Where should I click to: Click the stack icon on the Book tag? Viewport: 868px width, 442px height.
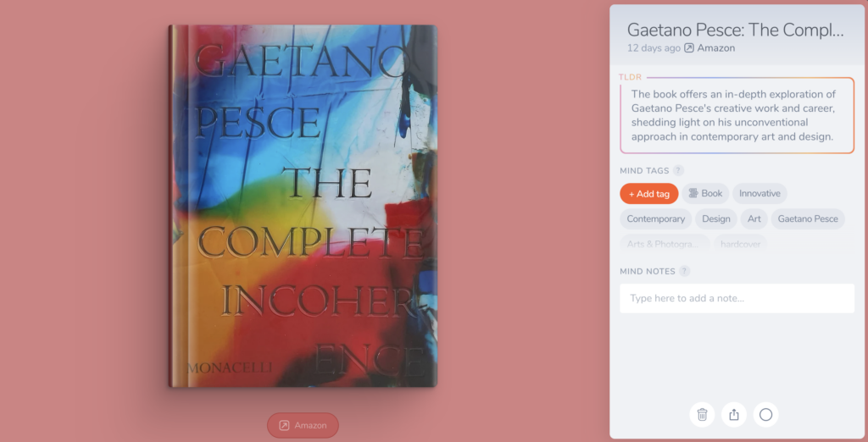click(x=693, y=193)
